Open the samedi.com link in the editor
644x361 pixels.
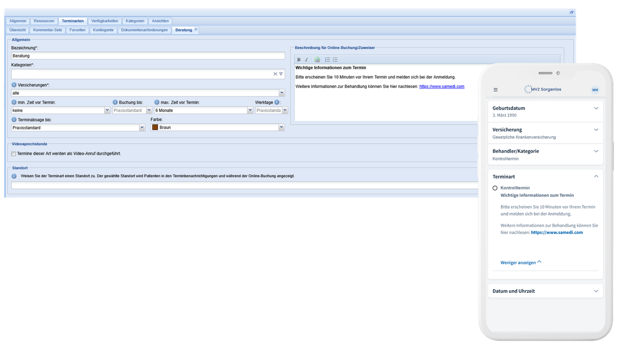click(441, 86)
